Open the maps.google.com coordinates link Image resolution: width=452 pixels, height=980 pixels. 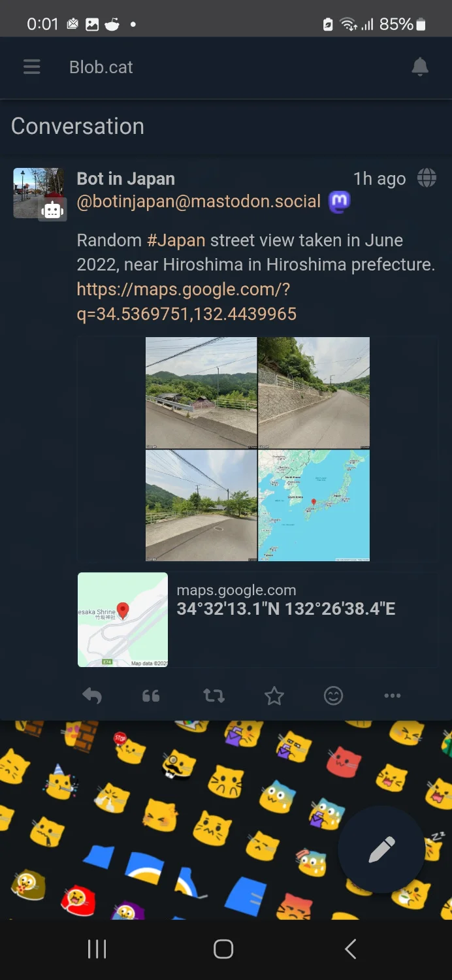click(187, 301)
